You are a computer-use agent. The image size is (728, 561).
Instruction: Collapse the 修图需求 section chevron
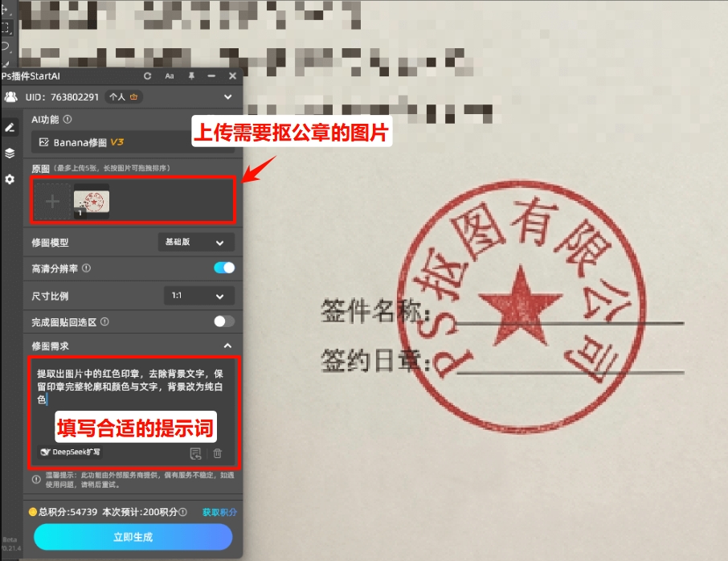click(x=226, y=346)
